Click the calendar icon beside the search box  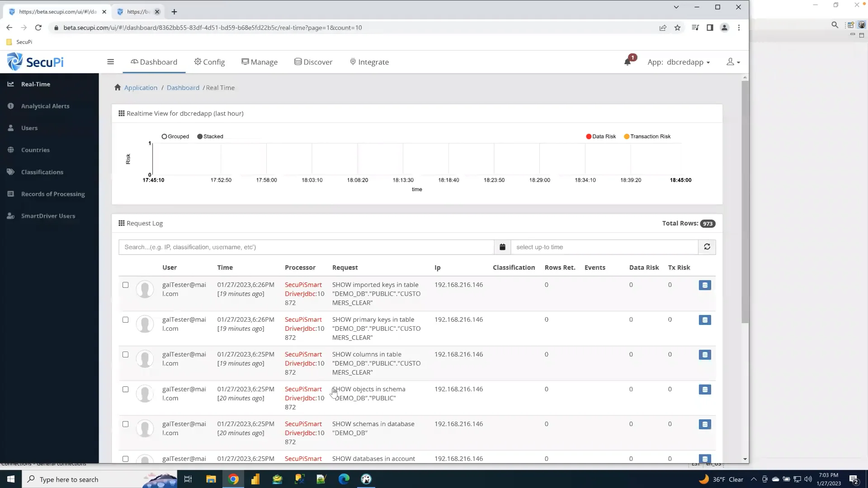(502, 247)
